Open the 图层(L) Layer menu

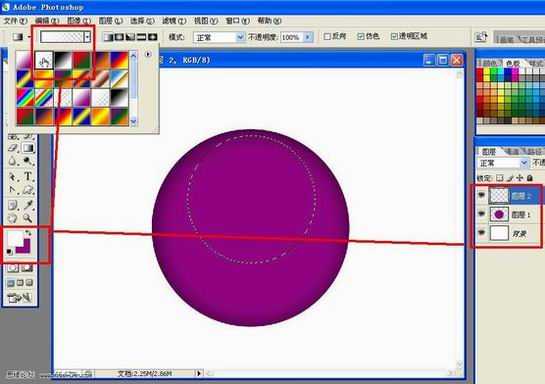pos(111,21)
